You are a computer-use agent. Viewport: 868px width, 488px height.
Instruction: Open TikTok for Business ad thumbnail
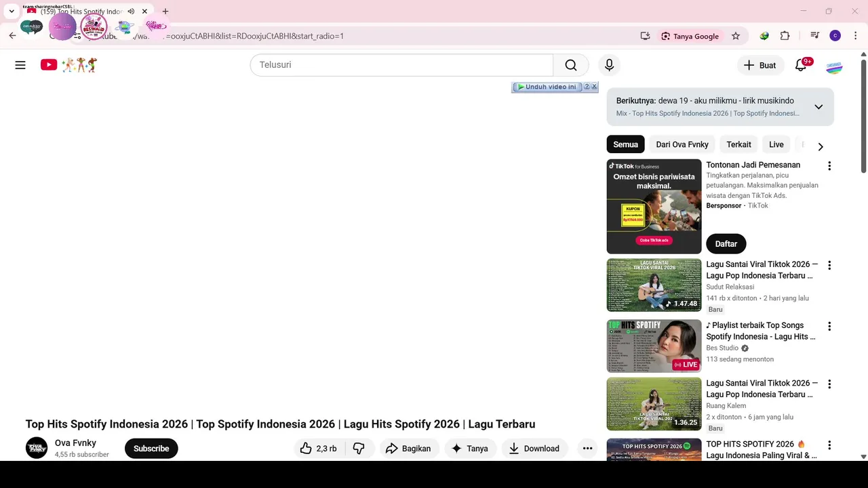654,207
